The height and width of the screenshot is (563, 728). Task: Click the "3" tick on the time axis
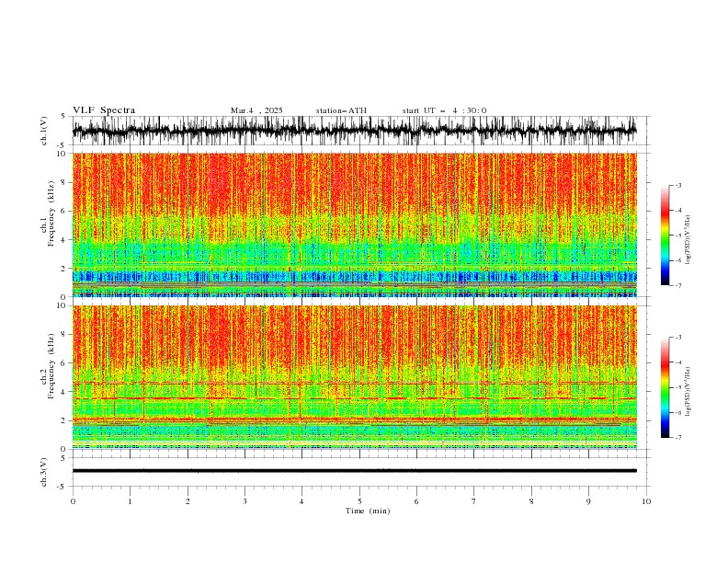pyautogui.click(x=245, y=501)
